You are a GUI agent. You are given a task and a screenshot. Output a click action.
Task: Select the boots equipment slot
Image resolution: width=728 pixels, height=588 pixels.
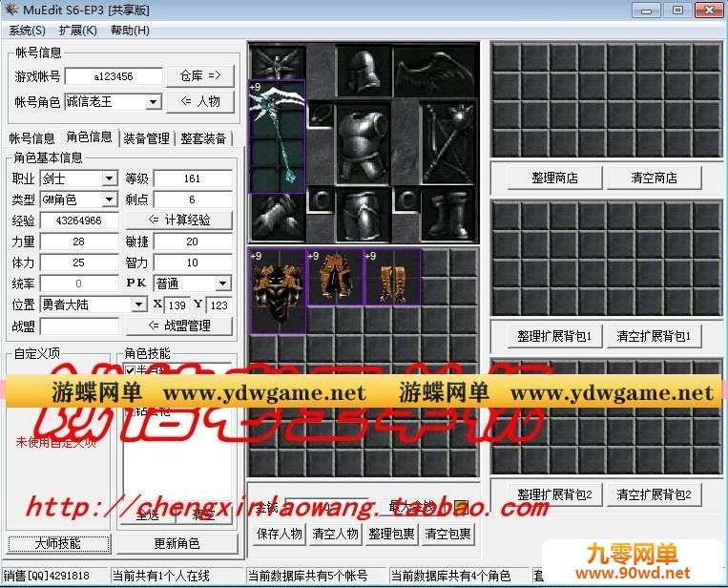[x=448, y=215]
